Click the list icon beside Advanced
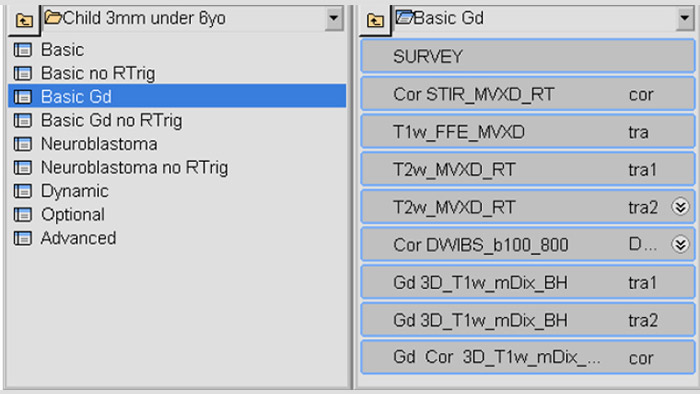 (x=23, y=238)
